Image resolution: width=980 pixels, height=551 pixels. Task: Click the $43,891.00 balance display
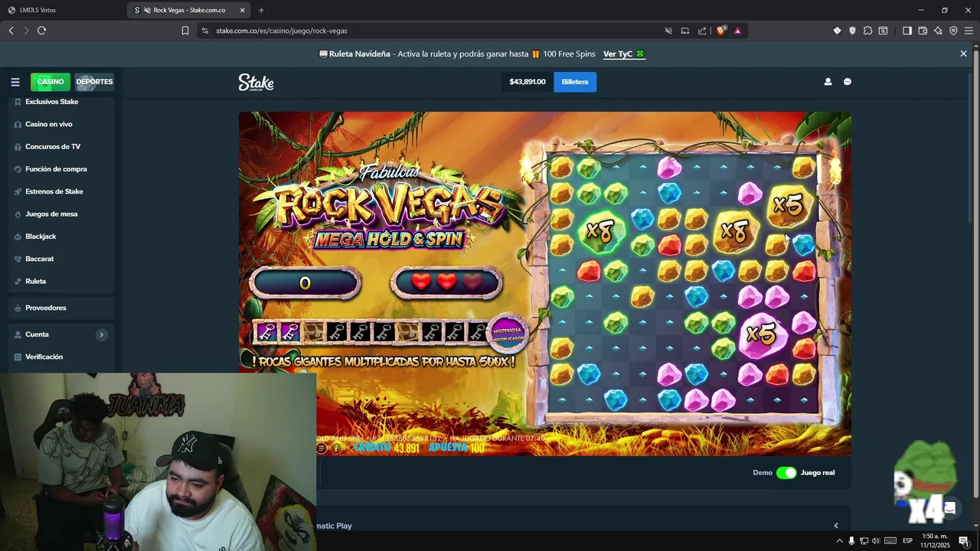(528, 82)
